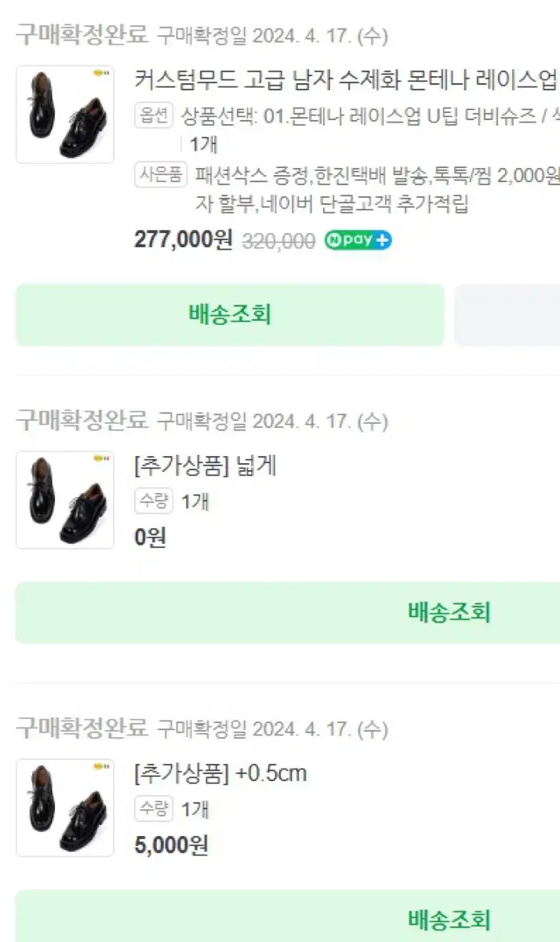
Task: Click the 5,000원 add-on price
Action: [171, 845]
